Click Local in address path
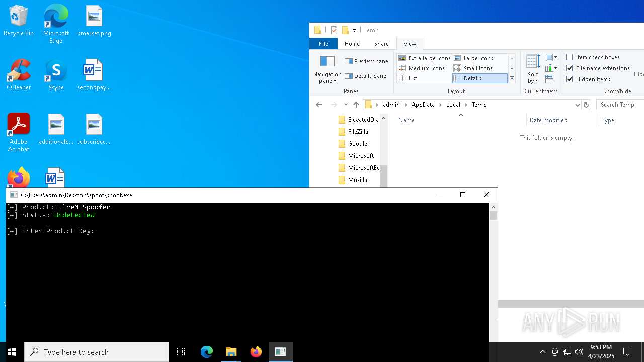 pyautogui.click(x=453, y=105)
